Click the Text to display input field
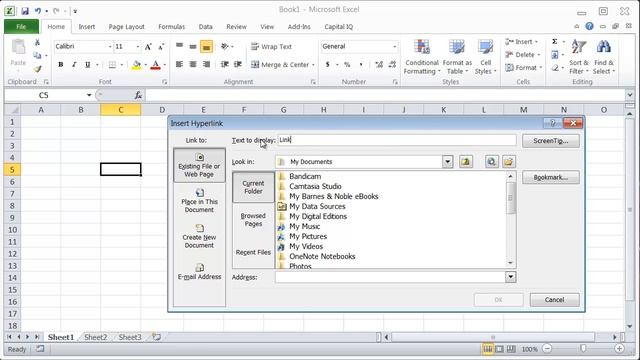The width and height of the screenshot is (640, 360). (396, 140)
